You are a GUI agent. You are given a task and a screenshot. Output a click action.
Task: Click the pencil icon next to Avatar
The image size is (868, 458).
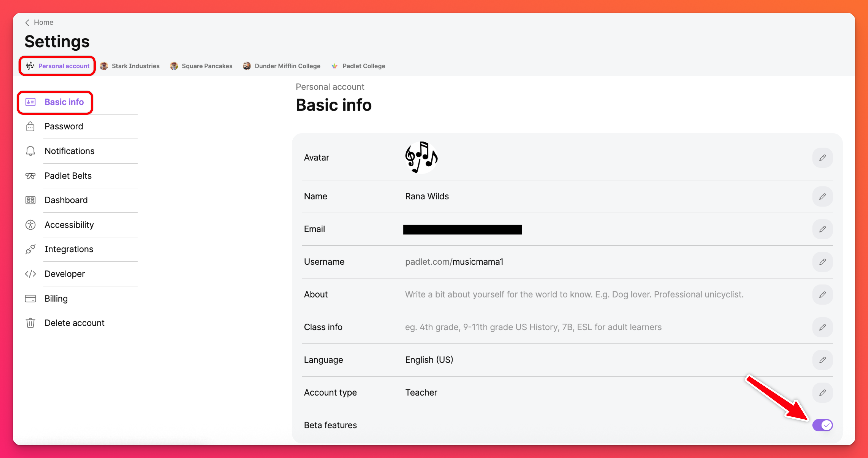pyautogui.click(x=822, y=158)
